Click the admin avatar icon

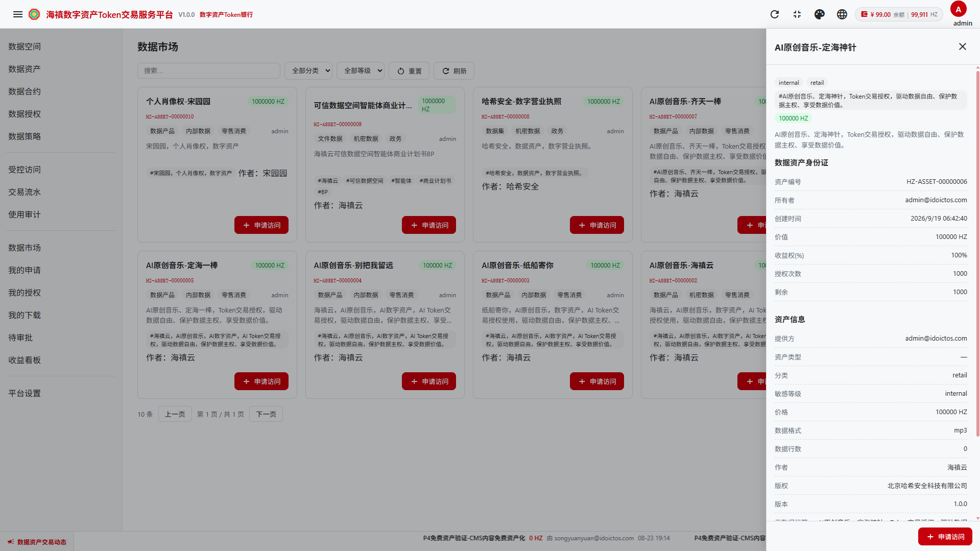pyautogui.click(x=959, y=9)
